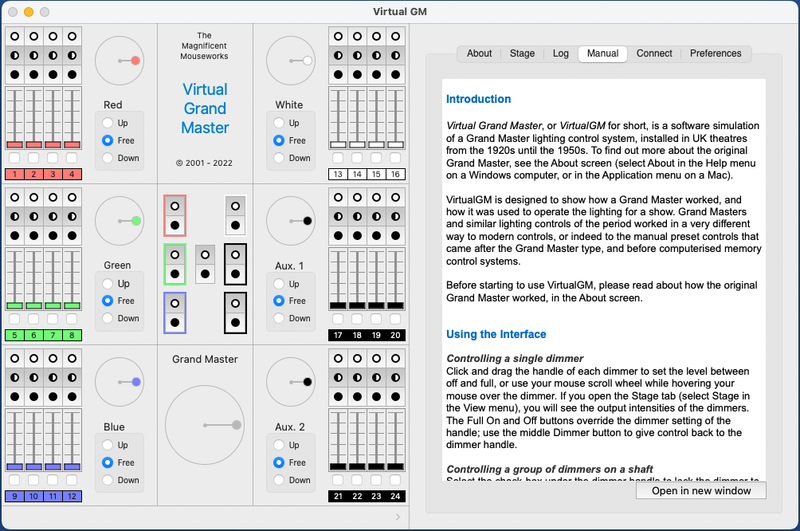
Task: Tick the lock checkbox under dimmer 3
Action: [x=51, y=158]
